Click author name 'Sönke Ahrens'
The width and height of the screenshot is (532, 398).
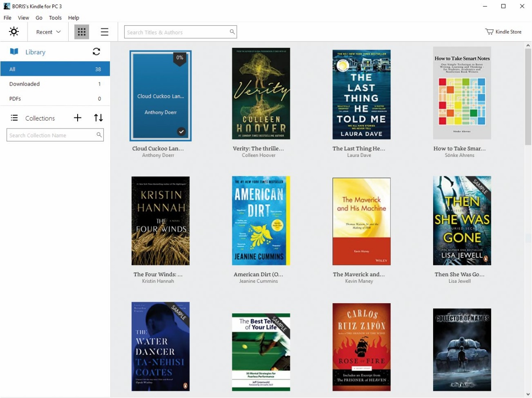460,155
